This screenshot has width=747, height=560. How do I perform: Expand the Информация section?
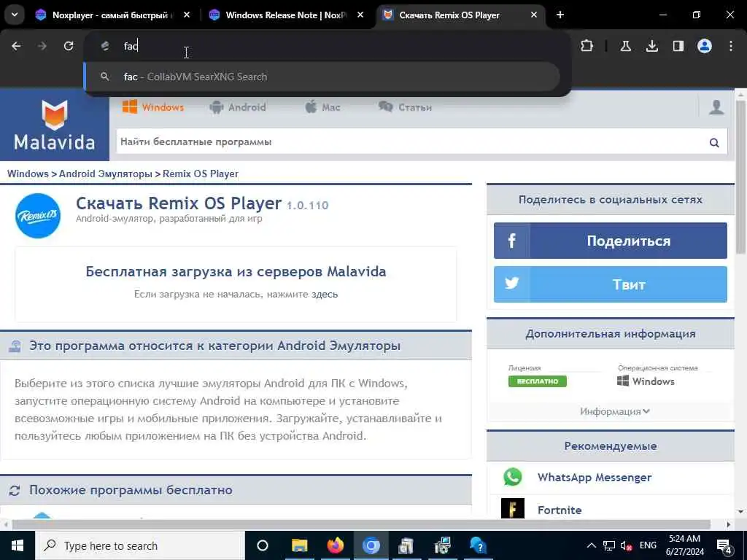click(x=614, y=411)
